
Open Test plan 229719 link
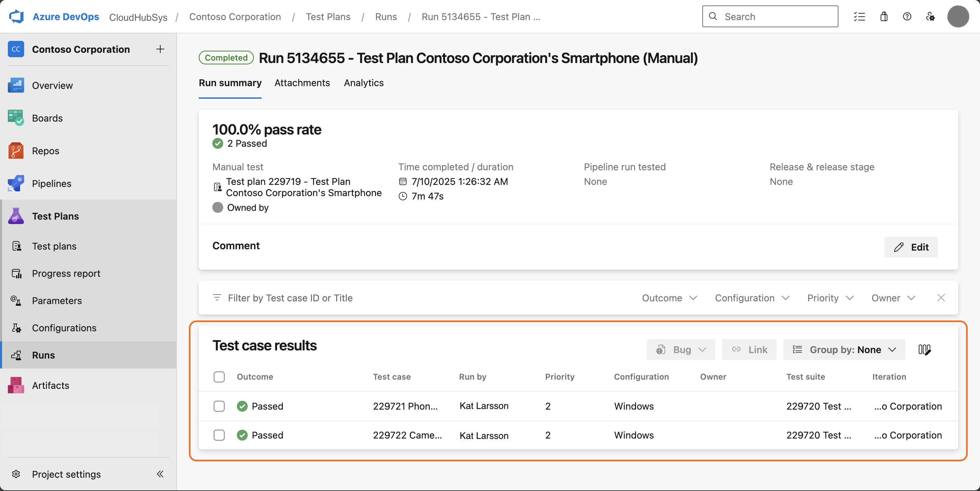coord(304,187)
